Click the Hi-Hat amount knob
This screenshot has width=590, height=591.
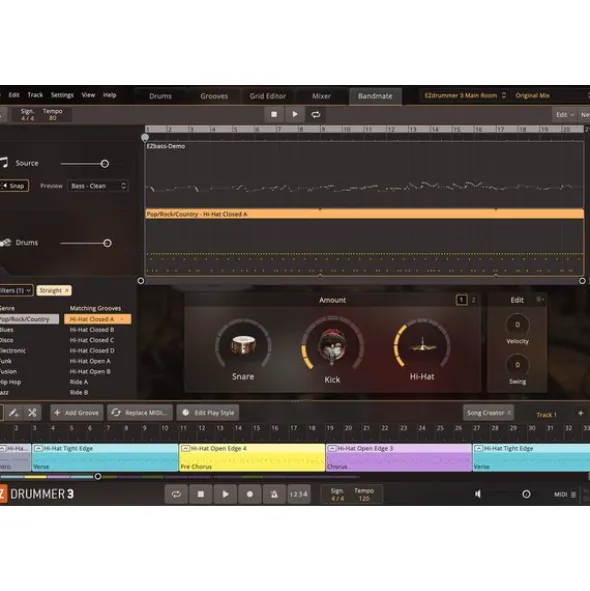pyautogui.click(x=422, y=345)
